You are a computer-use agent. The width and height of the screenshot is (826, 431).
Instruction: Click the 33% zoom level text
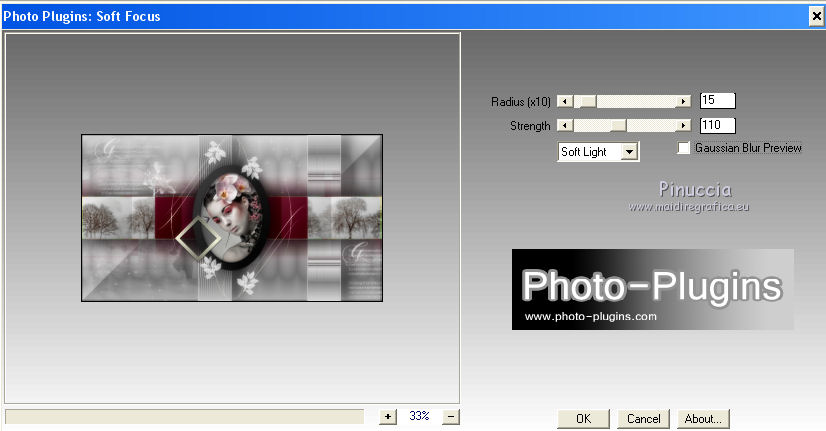coord(419,416)
